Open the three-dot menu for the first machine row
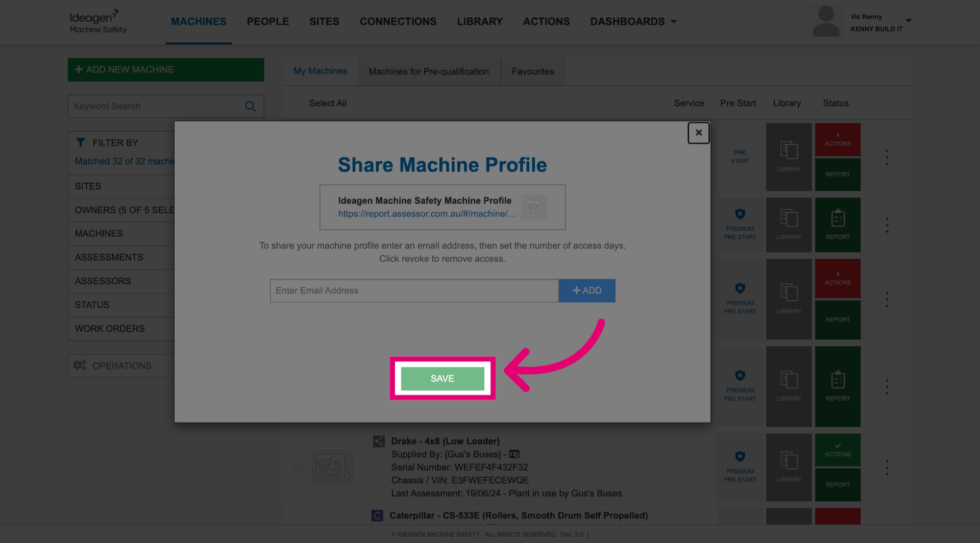 [x=887, y=157]
